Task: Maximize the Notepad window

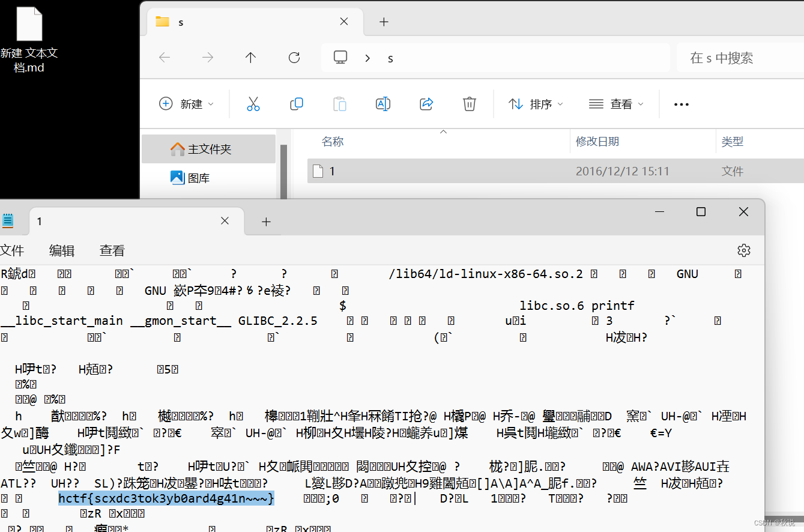Action: click(701, 212)
